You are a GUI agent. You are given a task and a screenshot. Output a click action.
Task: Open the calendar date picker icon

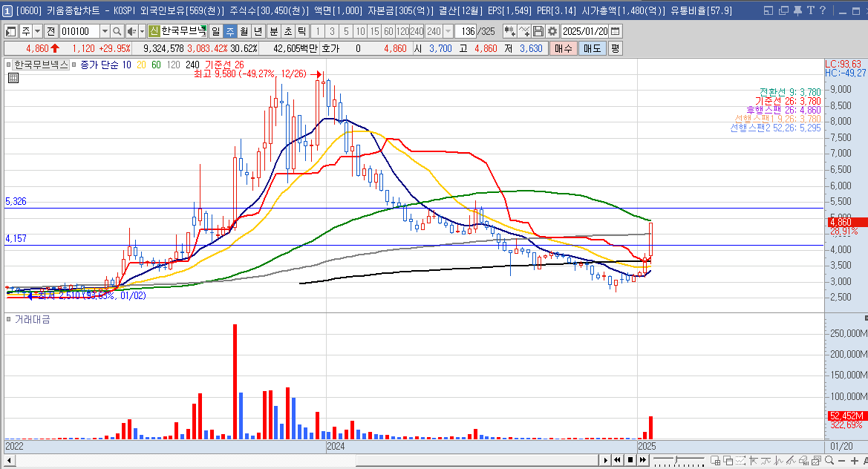point(615,31)
